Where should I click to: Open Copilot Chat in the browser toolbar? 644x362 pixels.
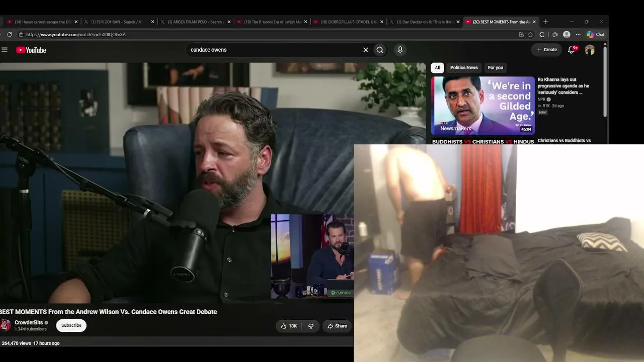[596, 35]
